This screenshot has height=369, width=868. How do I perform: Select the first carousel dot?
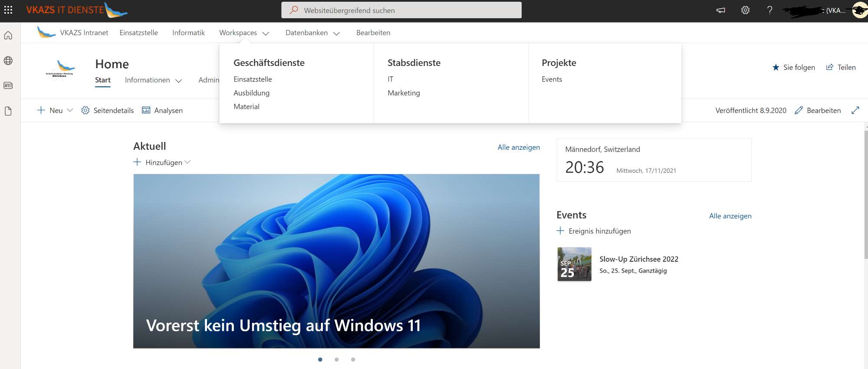coord(320,359)
